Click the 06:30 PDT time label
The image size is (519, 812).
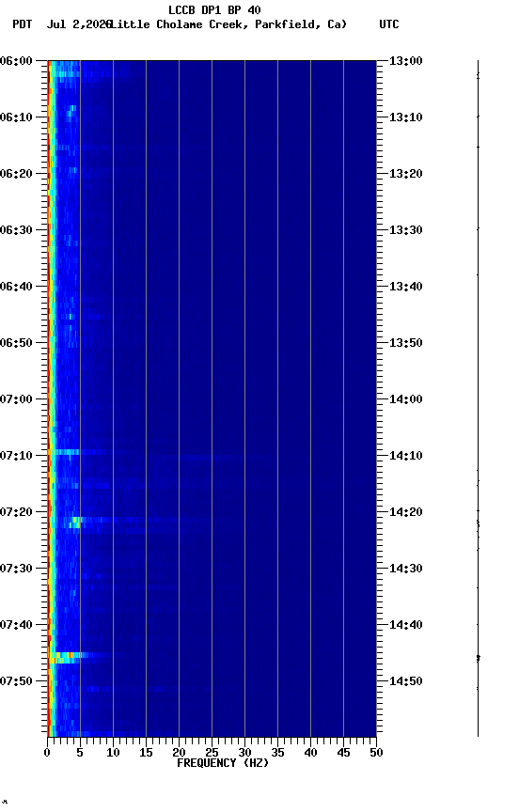click(16, 230)
